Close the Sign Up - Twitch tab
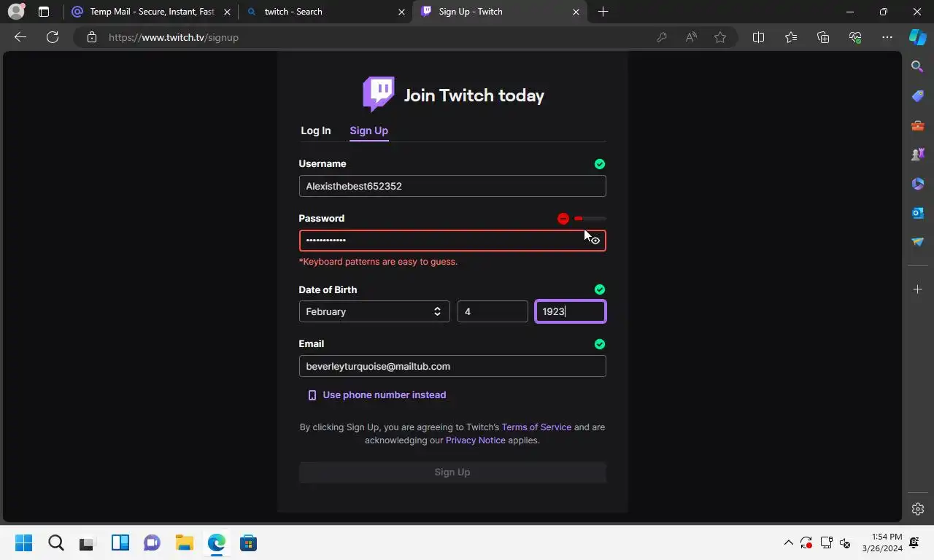 point(576,12)
